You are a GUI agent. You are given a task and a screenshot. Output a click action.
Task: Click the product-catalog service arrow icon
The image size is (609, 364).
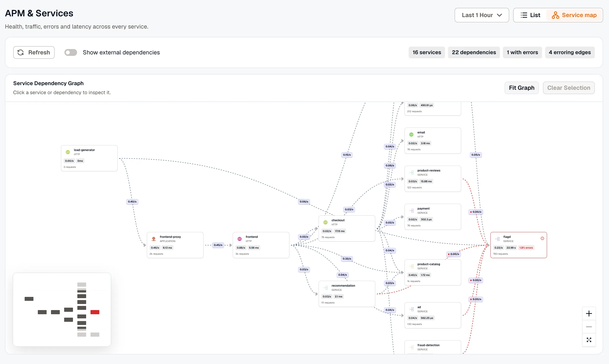(411, 266)
